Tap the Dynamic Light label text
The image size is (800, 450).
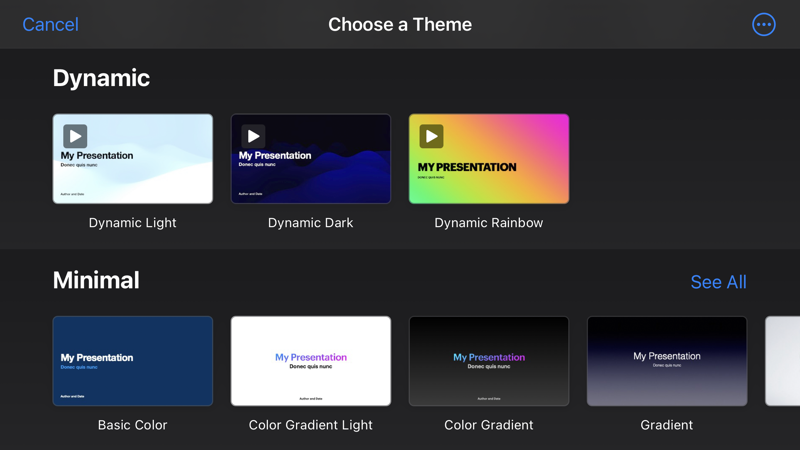pyautogui.click(x=133, y=223)
